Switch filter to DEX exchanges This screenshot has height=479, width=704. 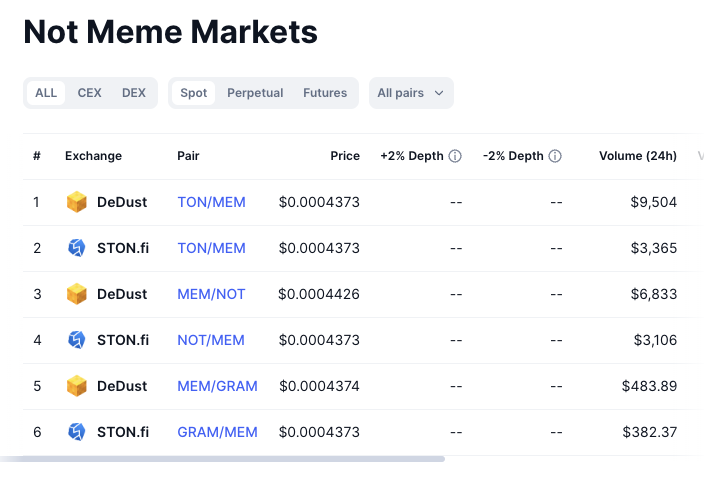134,93
